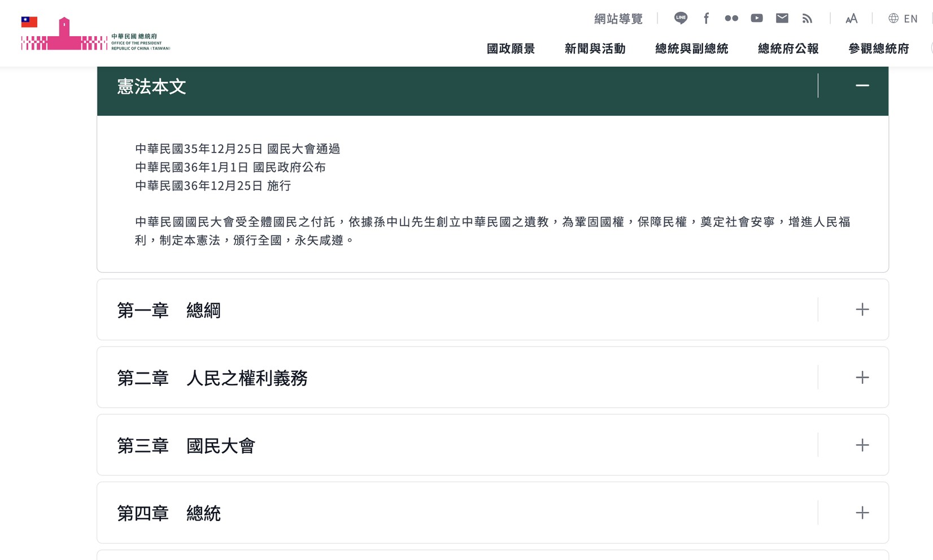This screenshot has height=560, width=933.
Task: Open the RSS feed icon
Action: tap(808, 18)
